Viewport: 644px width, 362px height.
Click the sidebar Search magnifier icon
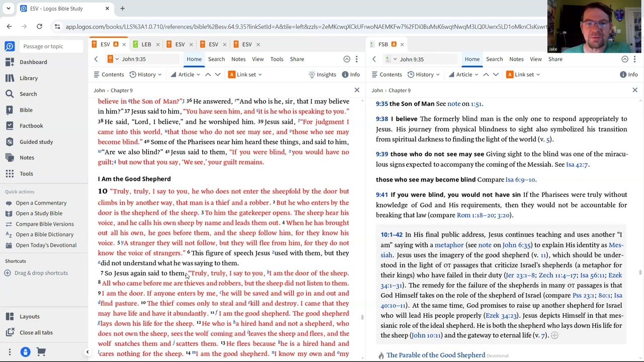point(10,94)
